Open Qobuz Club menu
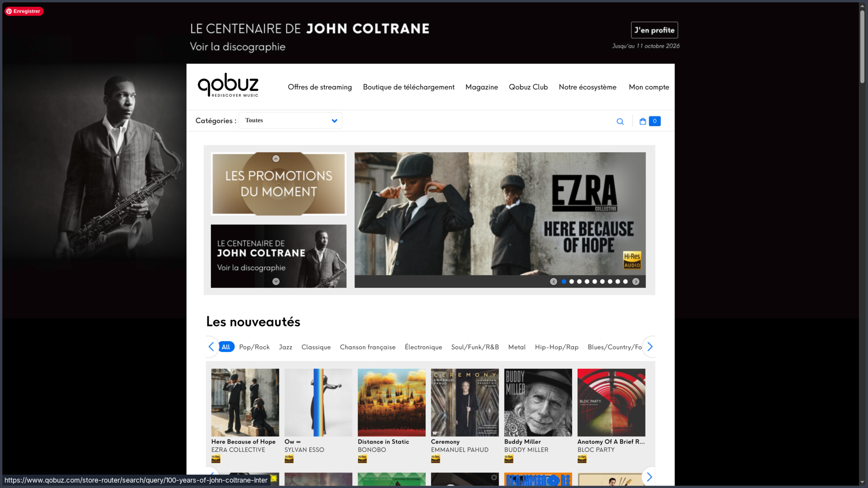The image size is (868, 488). 528,87
